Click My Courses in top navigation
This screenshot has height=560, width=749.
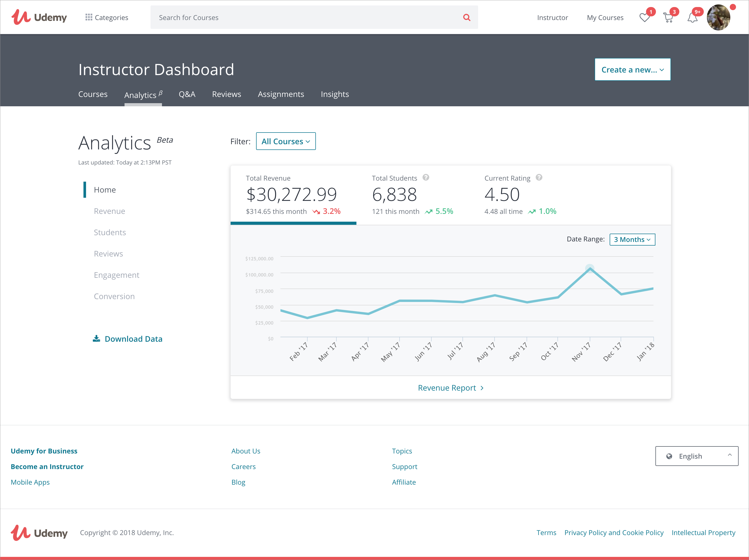(x=605, y=18)
